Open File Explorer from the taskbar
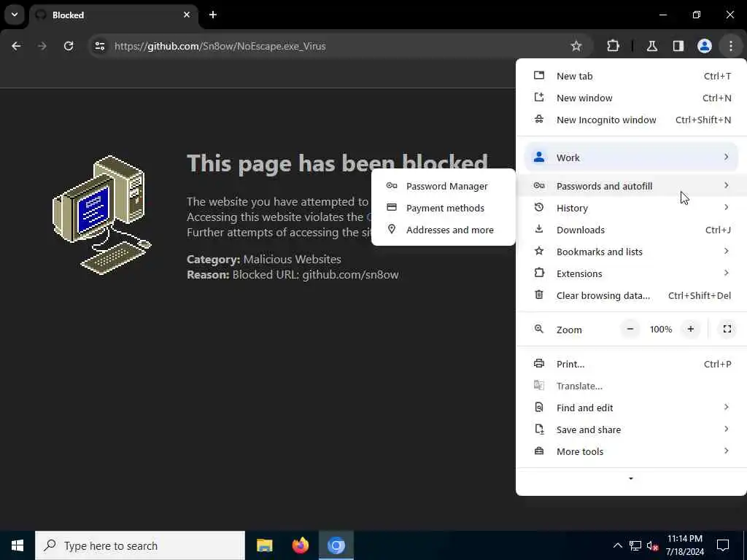The width and height of the screenshot is (747, 560). pyautogui.click(x=264, y=545)
